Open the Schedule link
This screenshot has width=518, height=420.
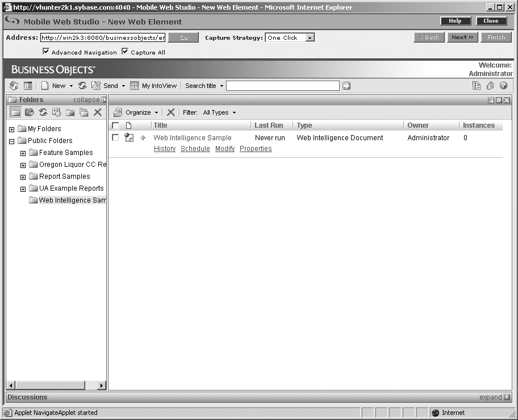pyautogui.click(x=195, y=149)
